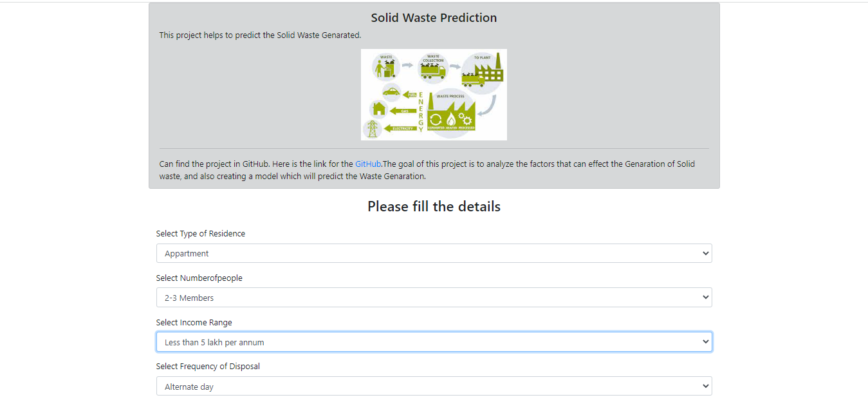The height and width of the screenshot is (402, 868).
Task: Click the waste process infographic image
Action: [x=434, y=95]
